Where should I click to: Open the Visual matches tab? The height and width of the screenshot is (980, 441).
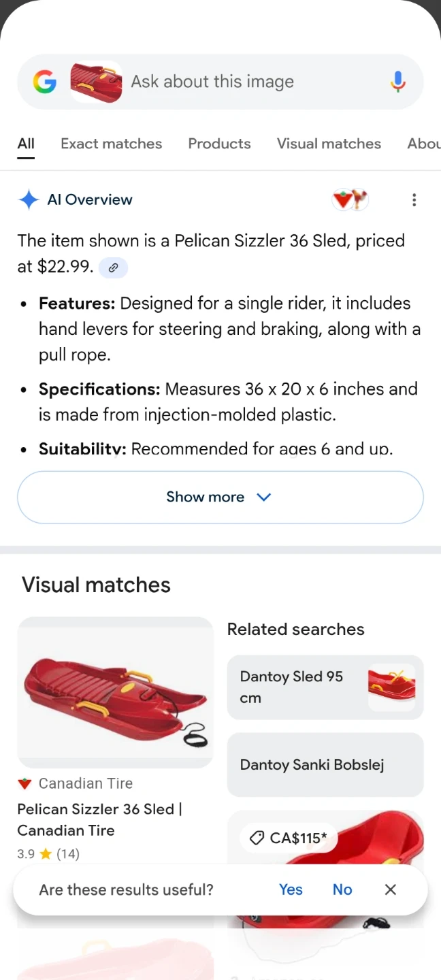329,144
